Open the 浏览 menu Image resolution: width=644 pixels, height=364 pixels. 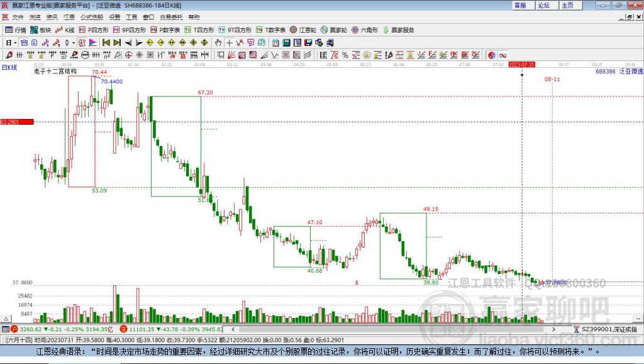point(35,17)
